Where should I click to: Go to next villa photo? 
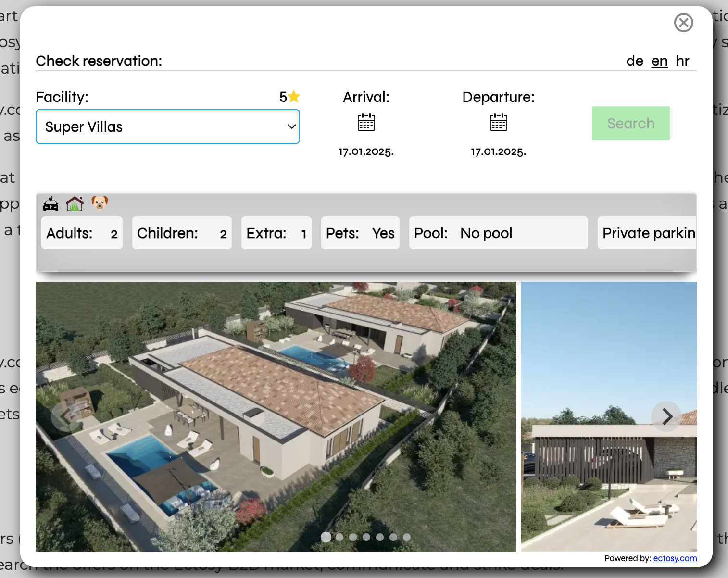pos(666,416)
